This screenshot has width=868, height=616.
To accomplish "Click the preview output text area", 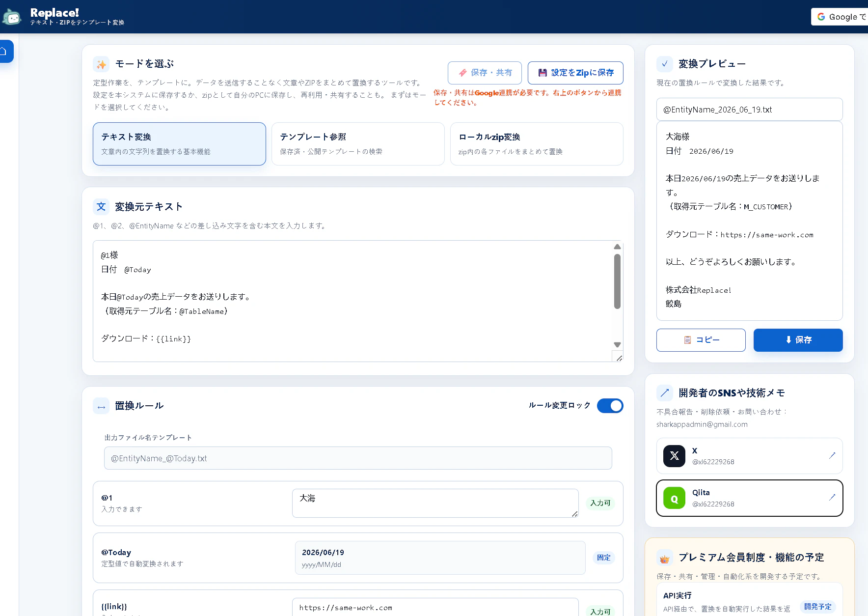I will [750, 221].
